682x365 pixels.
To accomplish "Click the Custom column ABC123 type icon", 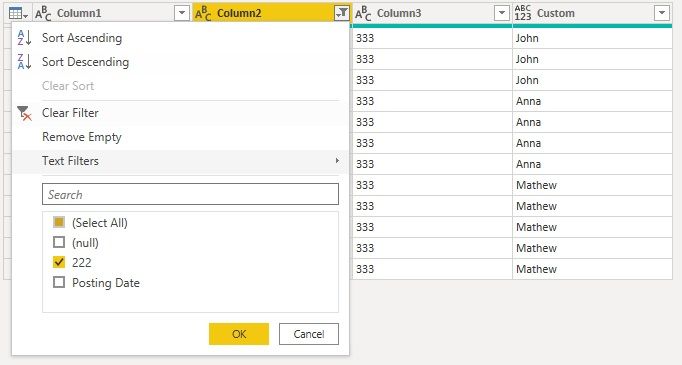I will click(x=523, y=13).
